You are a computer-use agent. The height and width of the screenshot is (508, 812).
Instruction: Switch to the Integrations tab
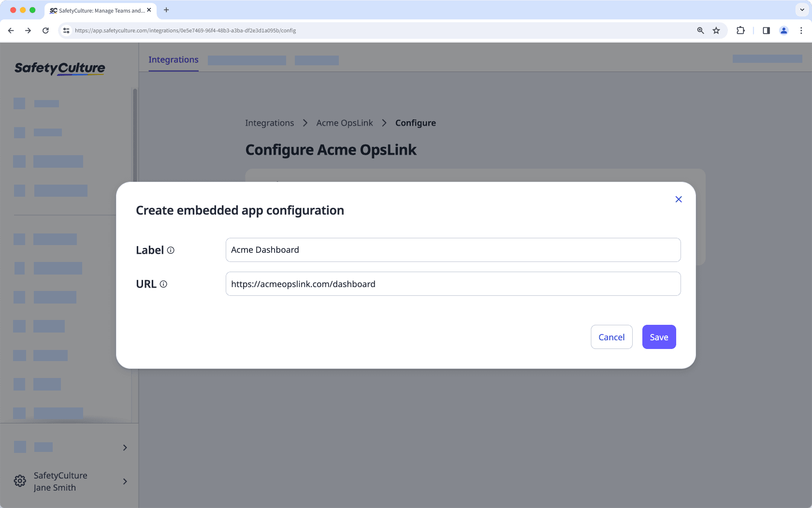click(173, 59)
